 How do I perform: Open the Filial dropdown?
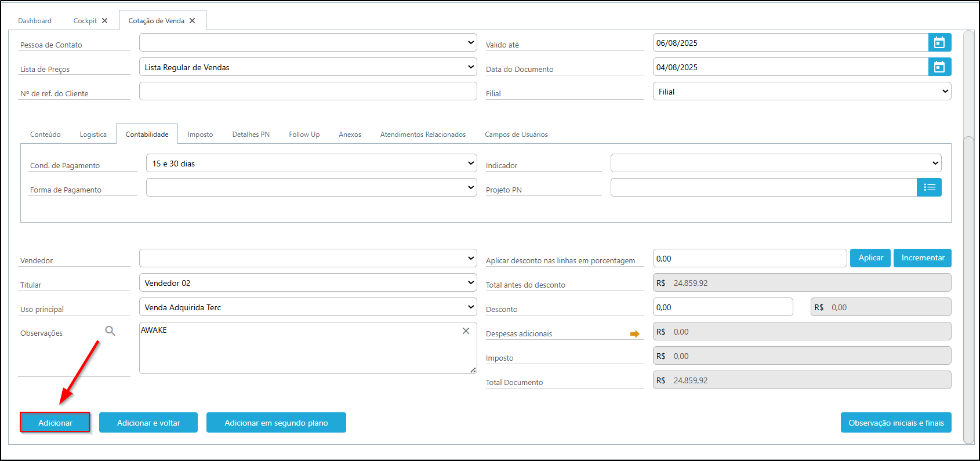(x=802, y=91)
